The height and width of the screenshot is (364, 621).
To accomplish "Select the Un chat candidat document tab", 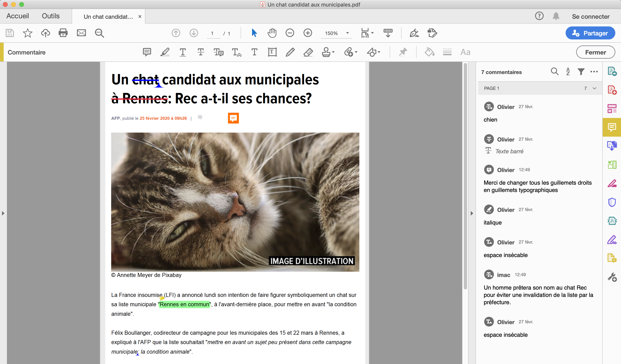I will click(108, 16).
